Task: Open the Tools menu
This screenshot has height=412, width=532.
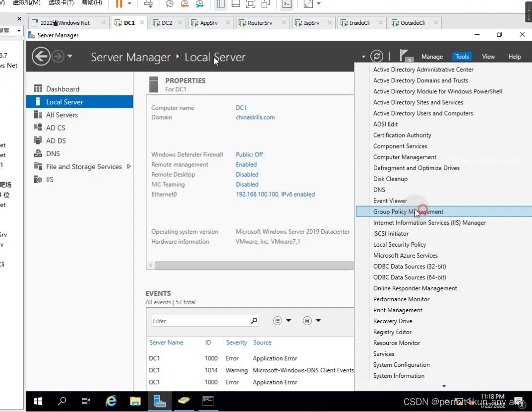Action: click(x=462, y=57)
